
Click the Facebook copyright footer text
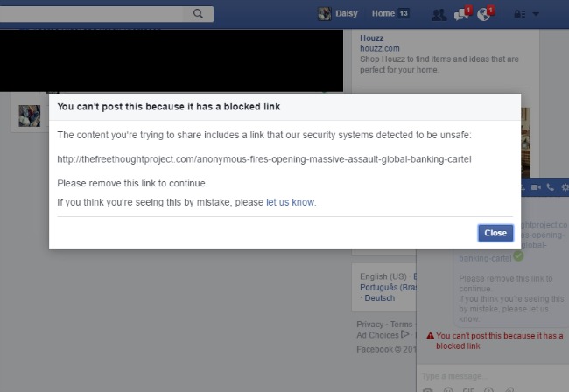pos(386,350)
